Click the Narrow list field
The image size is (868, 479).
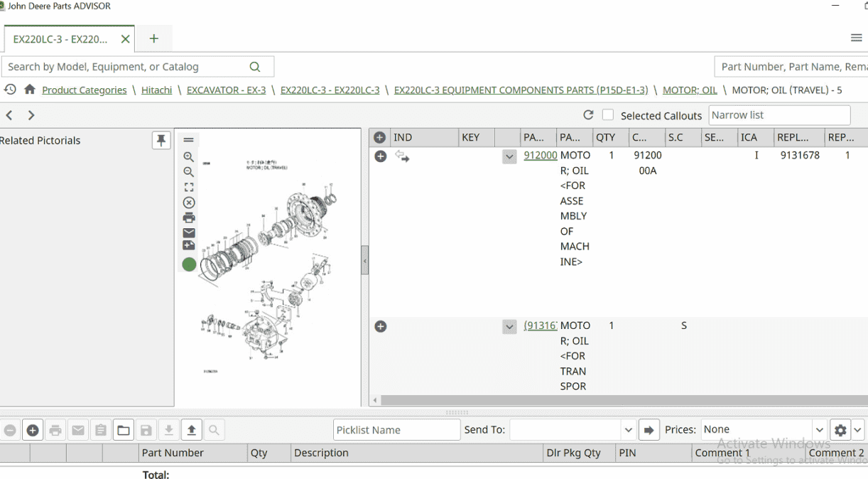coord(779,115)
